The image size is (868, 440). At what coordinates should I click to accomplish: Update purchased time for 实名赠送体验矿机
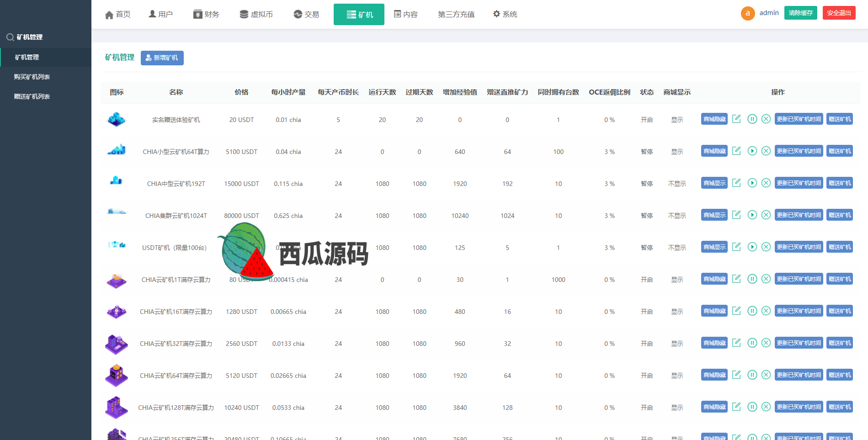pyautogui.click(x=799, y=119)
